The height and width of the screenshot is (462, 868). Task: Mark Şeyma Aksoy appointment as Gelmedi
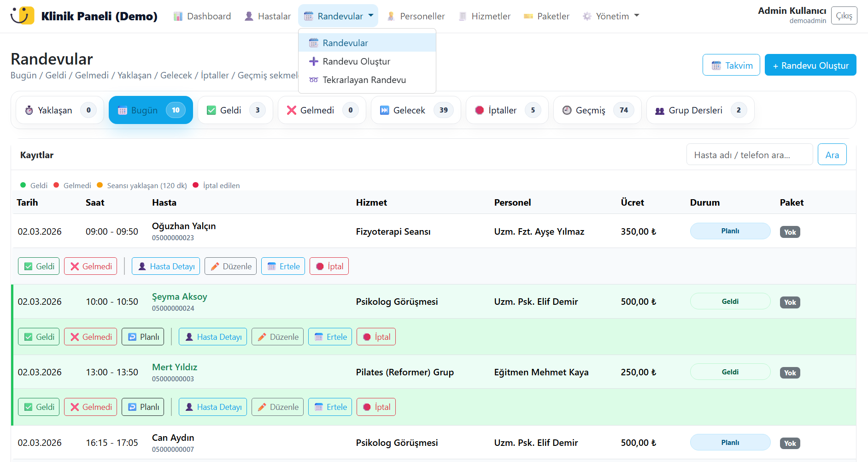pyautogui.click(x=91, y=337)
